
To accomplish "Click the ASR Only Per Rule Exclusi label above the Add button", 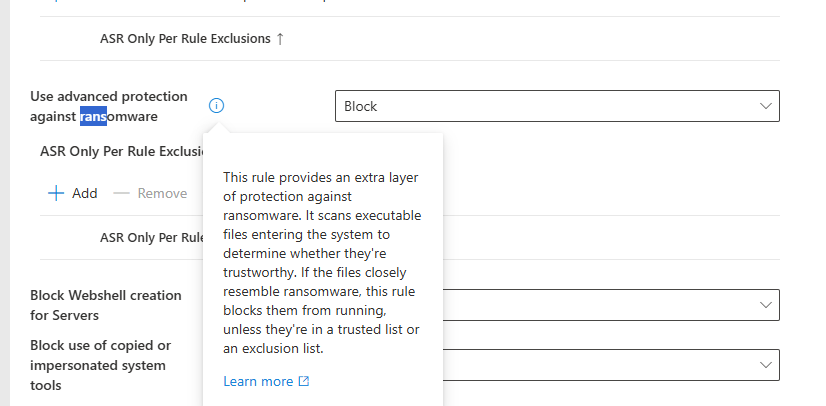I will coord(122,152).
